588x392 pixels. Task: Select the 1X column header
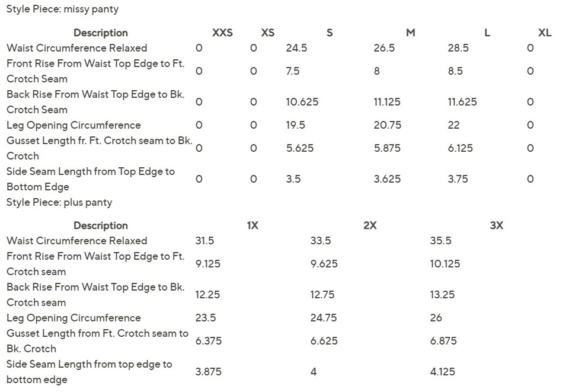coord(253,225)
